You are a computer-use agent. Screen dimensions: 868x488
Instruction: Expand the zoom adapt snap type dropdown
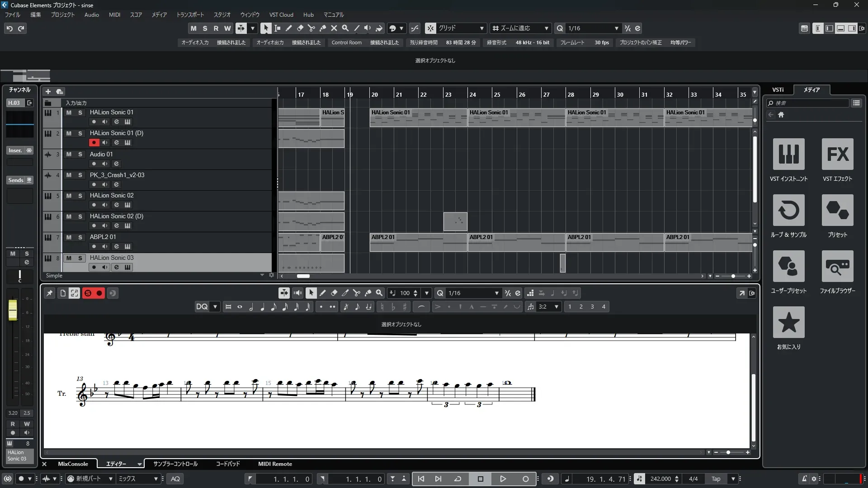[546, 28]
